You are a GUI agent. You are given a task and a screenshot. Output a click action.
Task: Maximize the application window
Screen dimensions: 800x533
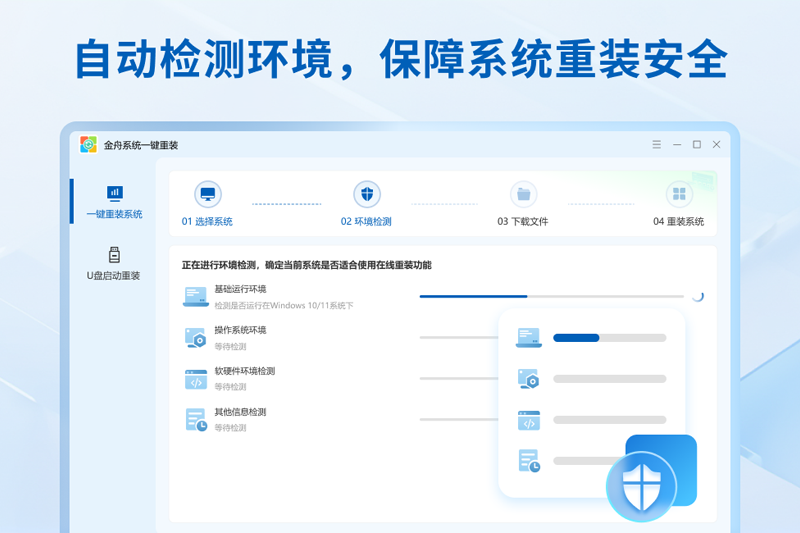pyautogui.click(x=697, y=145)
